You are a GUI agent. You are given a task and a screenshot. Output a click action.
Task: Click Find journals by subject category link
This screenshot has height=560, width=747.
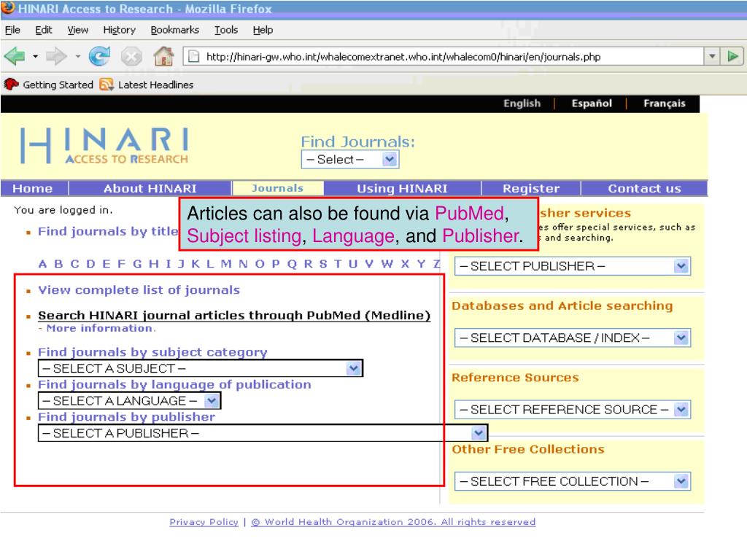point(152,352)
